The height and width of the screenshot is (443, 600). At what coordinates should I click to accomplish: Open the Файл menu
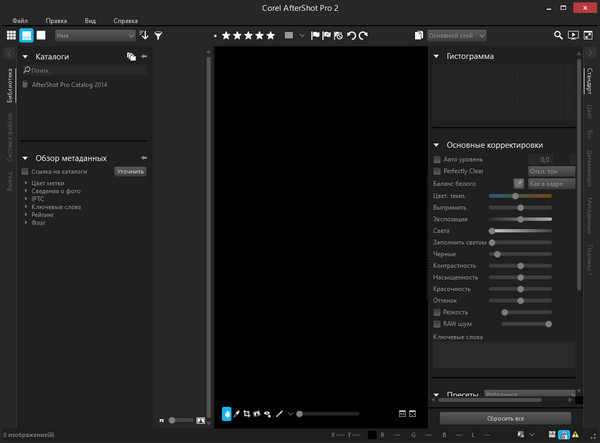point(21,19)
